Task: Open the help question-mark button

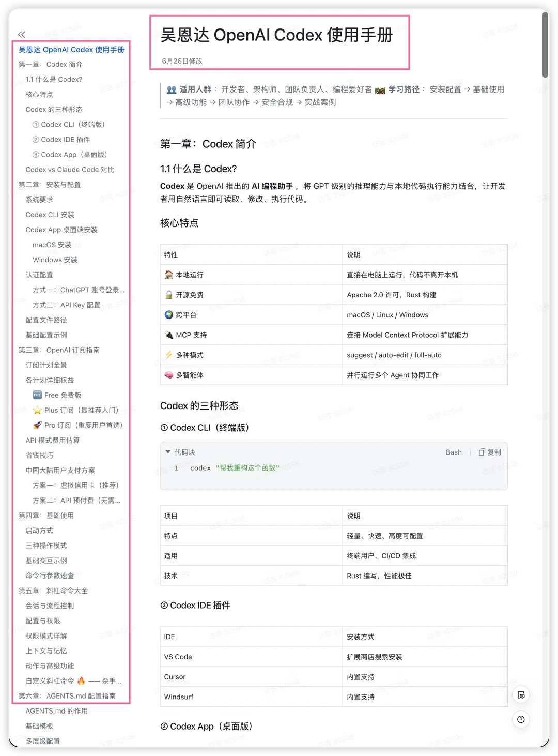Action: tap(521, 719)
